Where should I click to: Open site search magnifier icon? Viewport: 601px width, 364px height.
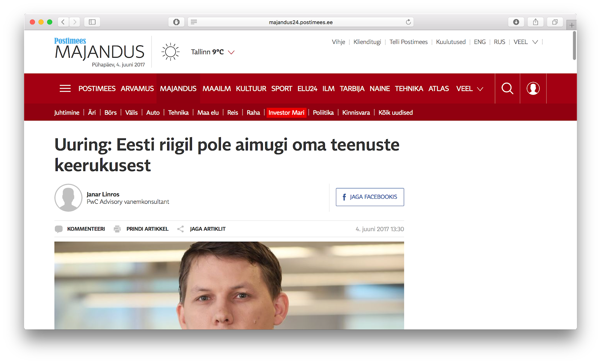click(507, 89)
